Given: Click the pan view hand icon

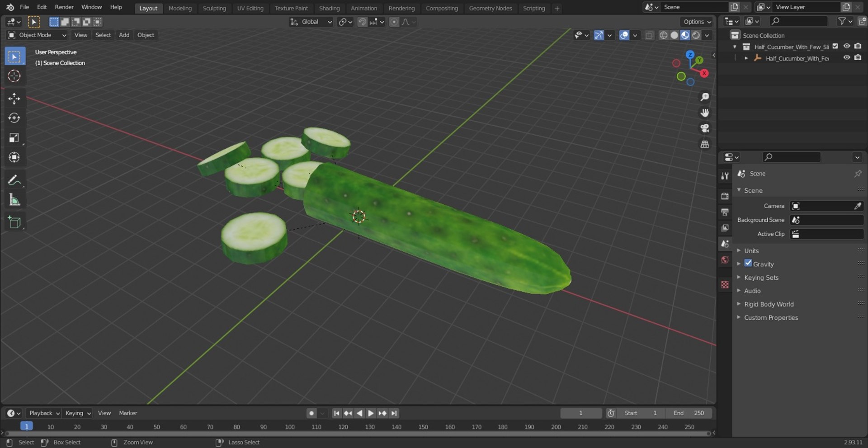Looking at the screenshot, I should pos(704,113).
